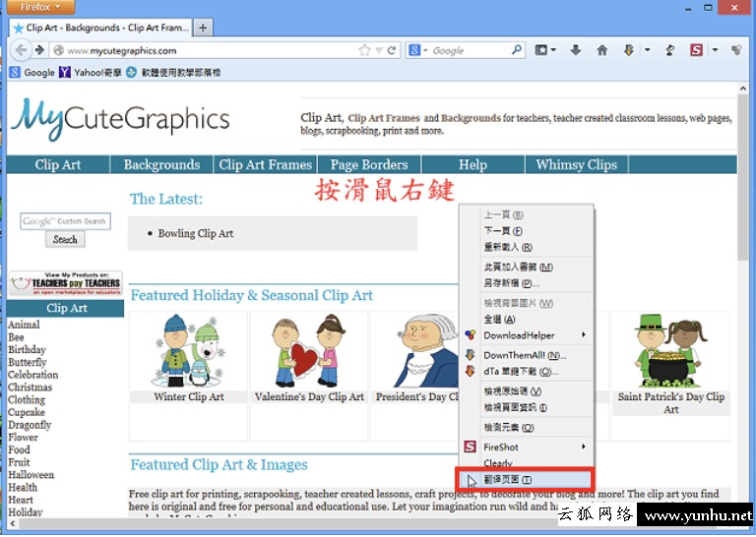Select 檢視頁面資訊 (I) in context menu
The image size is (756, 537).
pyautogui.click(x=527, y=407)
